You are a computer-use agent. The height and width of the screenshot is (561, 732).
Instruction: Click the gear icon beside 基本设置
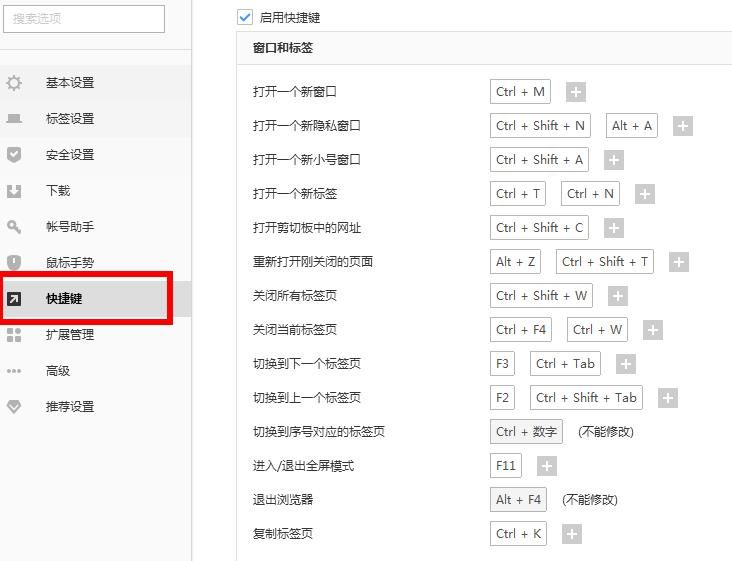pos(14,83)
